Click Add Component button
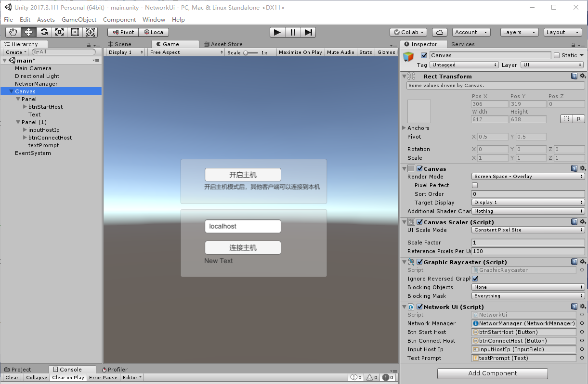 (x=493, y=373)
